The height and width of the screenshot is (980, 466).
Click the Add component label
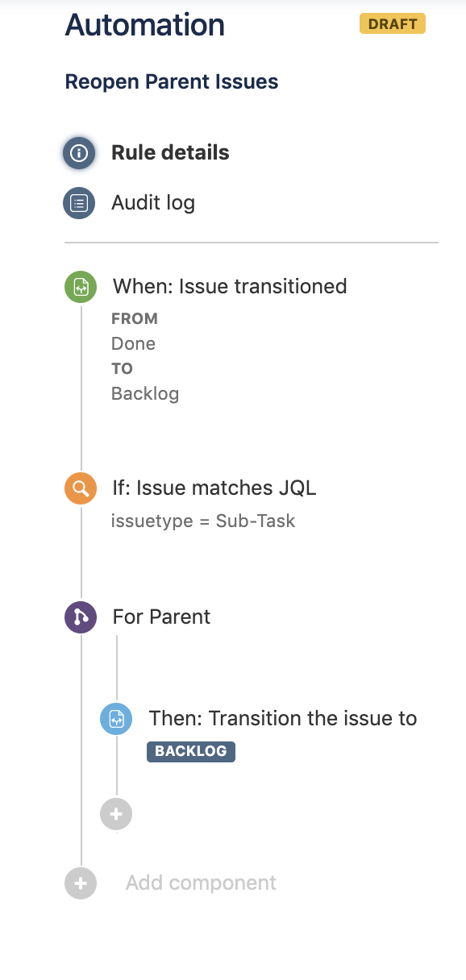point(200,883)
